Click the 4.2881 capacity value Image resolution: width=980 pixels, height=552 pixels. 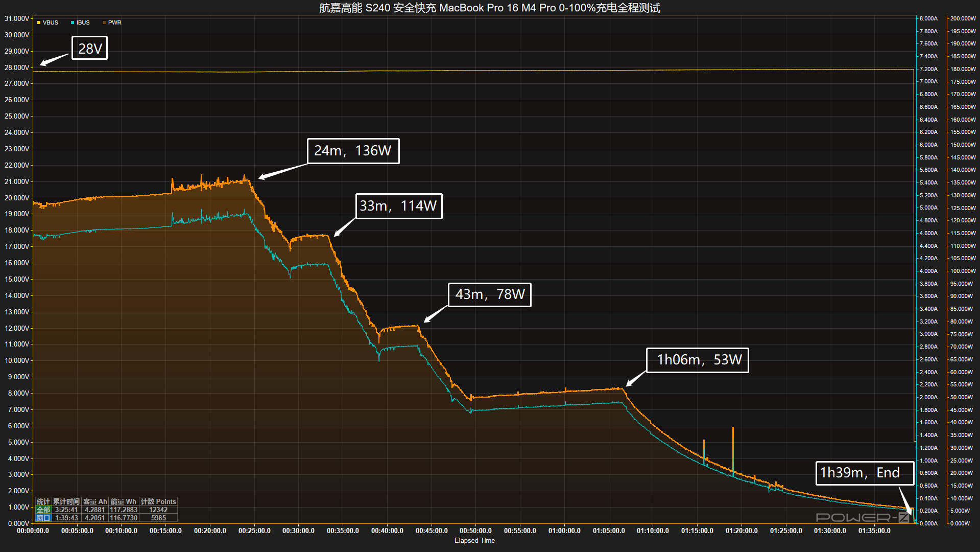pos(95,510)
